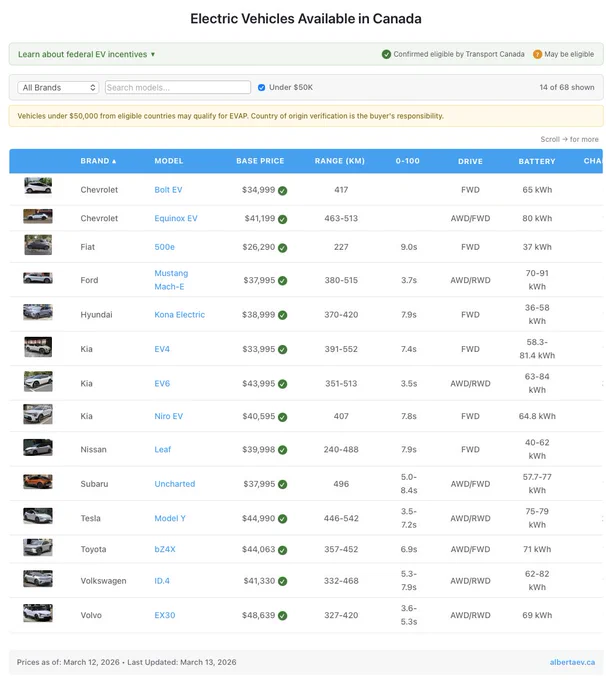Click the 'Hyundai' brand cell

pyautogui.click(x=96, y=315)
